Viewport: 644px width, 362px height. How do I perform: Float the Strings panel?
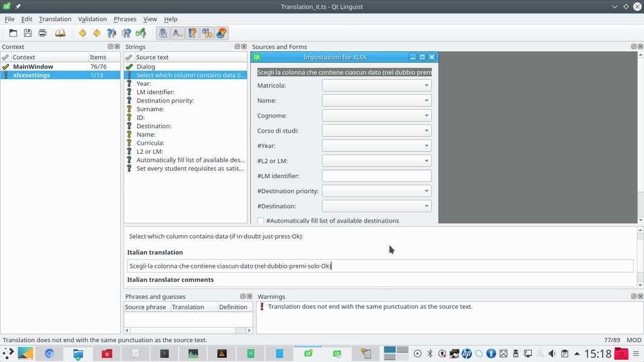[237, 47]
